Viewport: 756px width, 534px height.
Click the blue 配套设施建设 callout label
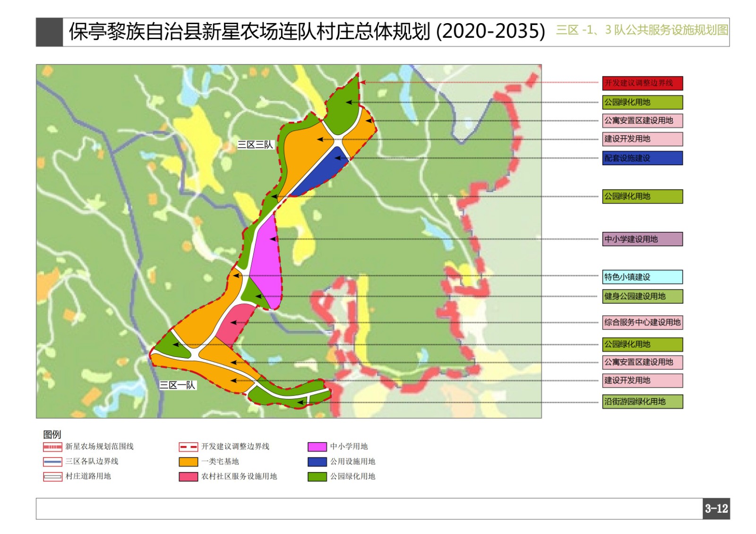click(642, 158)
